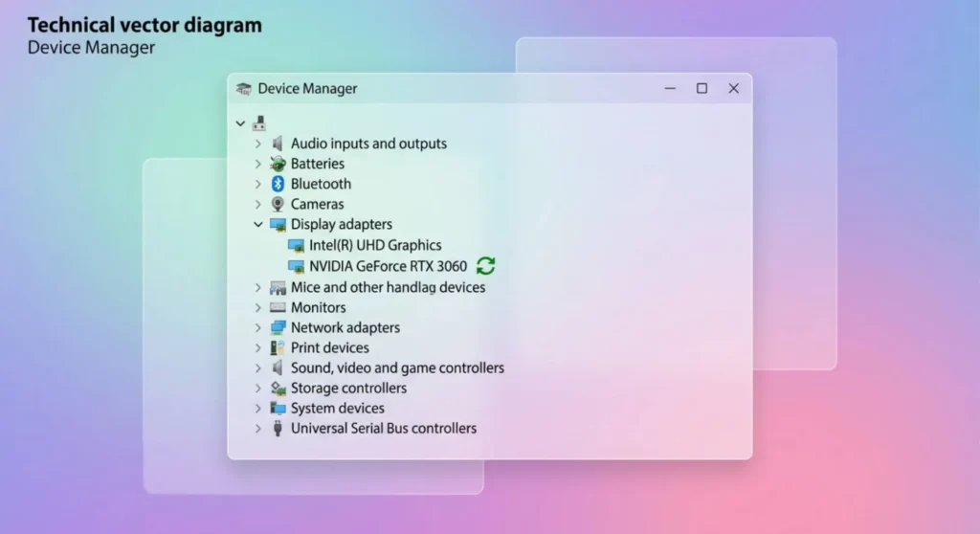Click the System devices icon

pyautogui.click(x=278, y=409)
